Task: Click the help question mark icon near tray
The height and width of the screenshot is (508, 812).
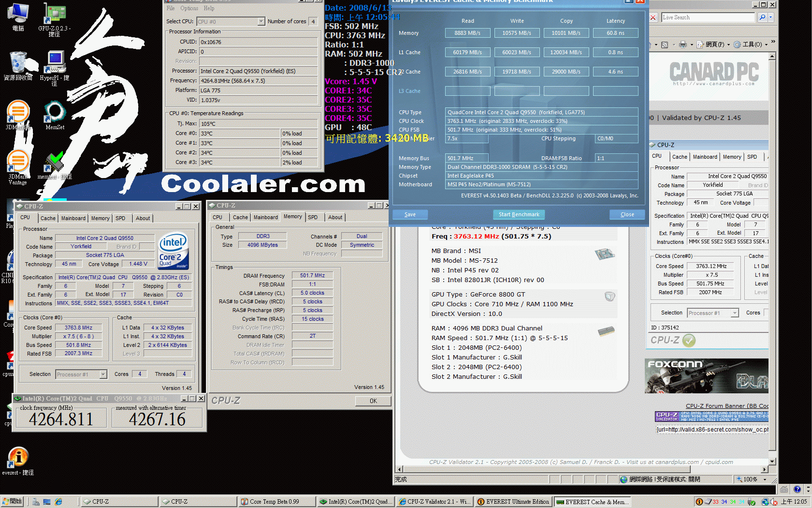Action: pos(797,489)
